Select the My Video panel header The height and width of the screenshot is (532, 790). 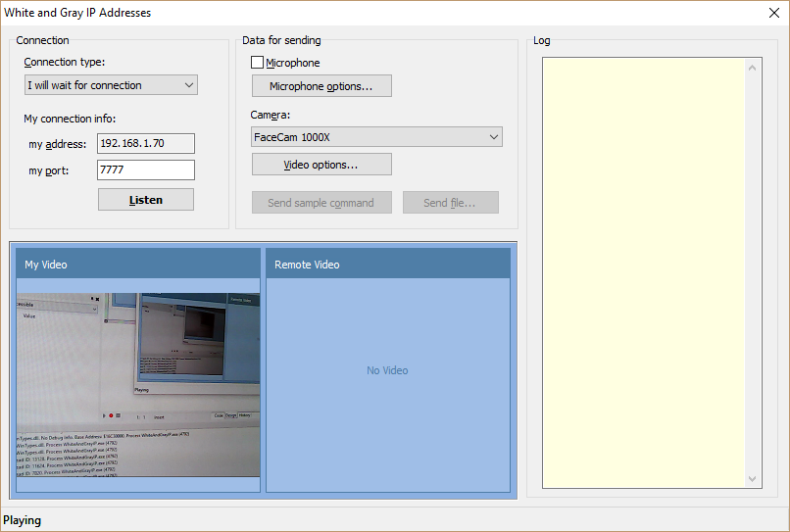coord(138,265)
